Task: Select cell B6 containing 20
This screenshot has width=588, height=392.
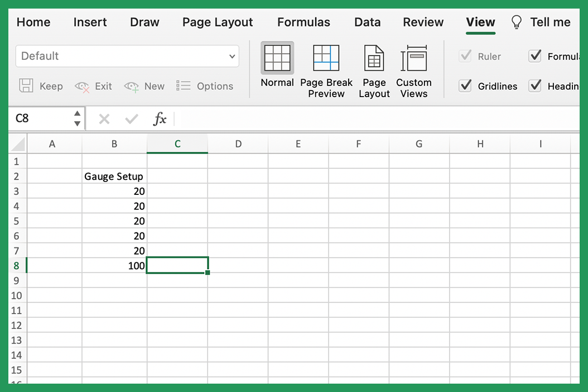Action: pos(114,236)
